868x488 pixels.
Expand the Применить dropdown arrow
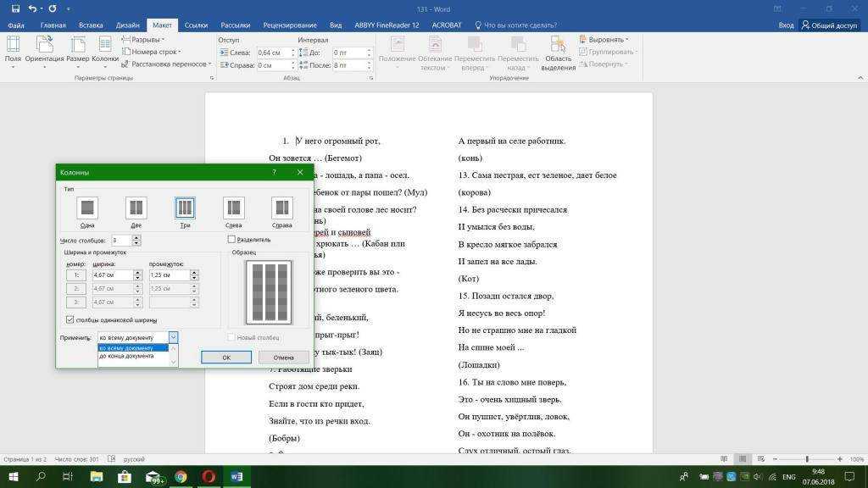pyautogui.click(x=174, y=337)
